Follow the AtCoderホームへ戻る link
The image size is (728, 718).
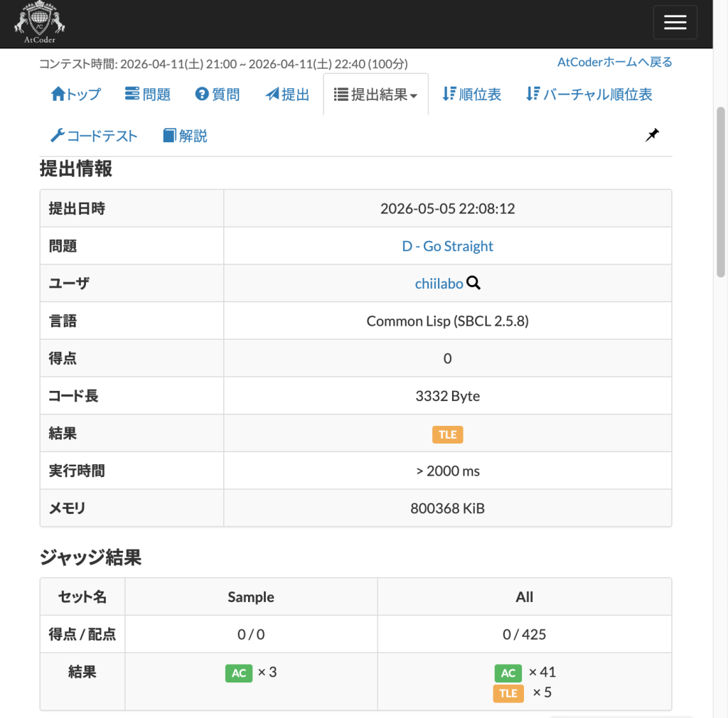(x=614, y=62)
